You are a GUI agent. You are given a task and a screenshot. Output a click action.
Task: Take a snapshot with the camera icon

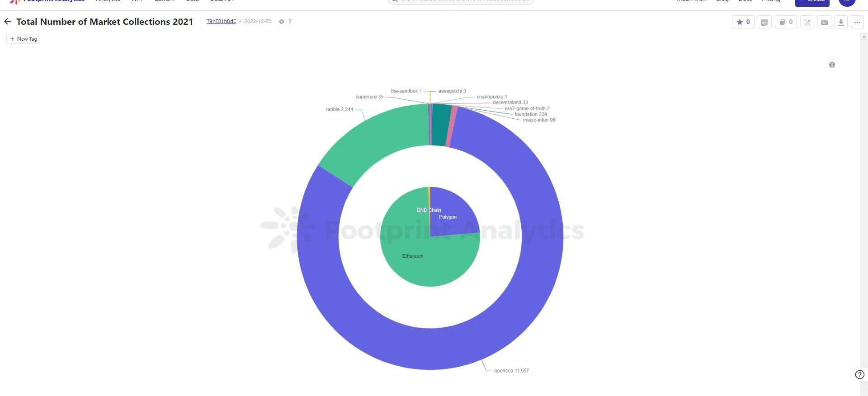824,22
